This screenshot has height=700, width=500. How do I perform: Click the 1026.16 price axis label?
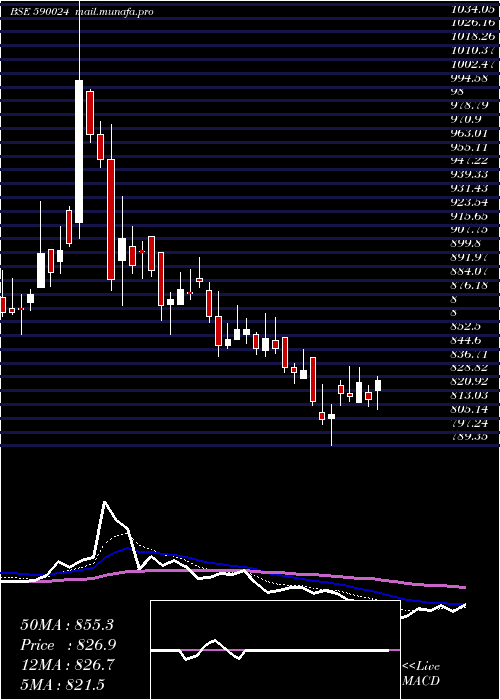(474, 22)
